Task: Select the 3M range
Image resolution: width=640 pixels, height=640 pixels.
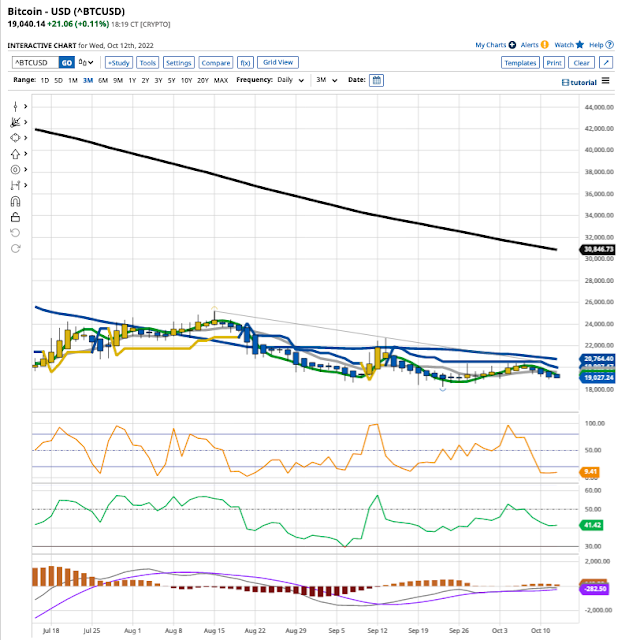Action: click(88, 80)
